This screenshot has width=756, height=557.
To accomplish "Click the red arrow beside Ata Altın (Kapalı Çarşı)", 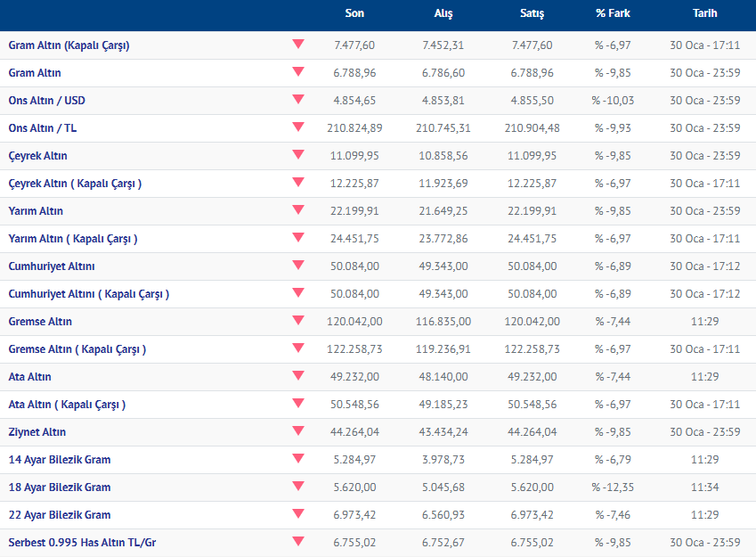I will click(297, 404).
